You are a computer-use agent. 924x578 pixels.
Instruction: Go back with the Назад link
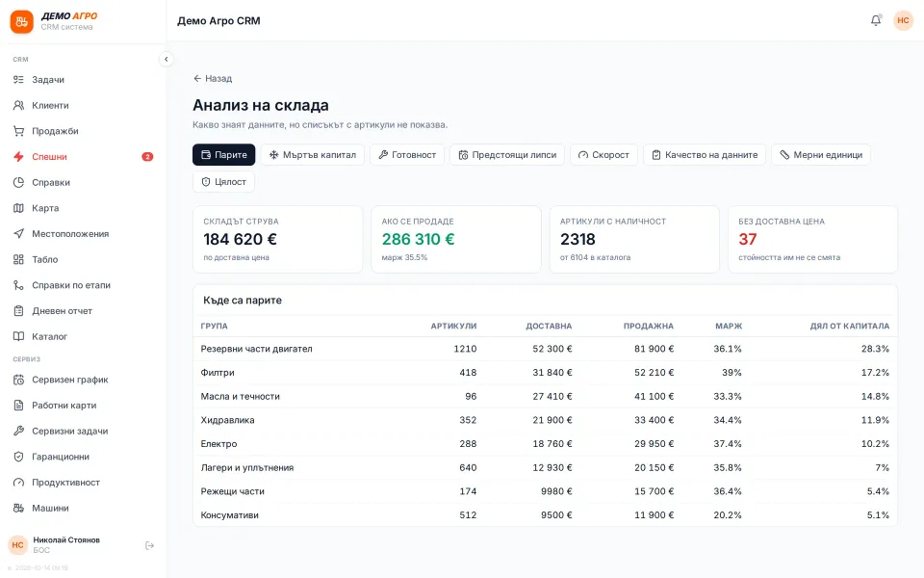point(213,78)
